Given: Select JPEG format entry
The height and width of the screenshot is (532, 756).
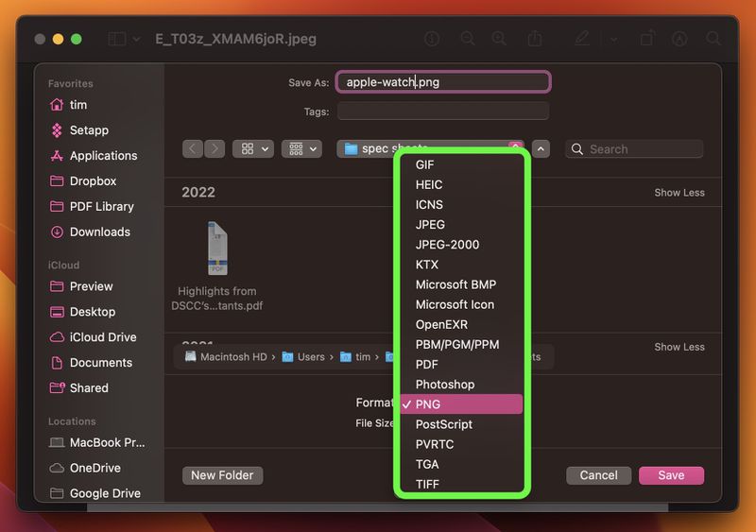Looking at the screenshot, I should point(461,225).
